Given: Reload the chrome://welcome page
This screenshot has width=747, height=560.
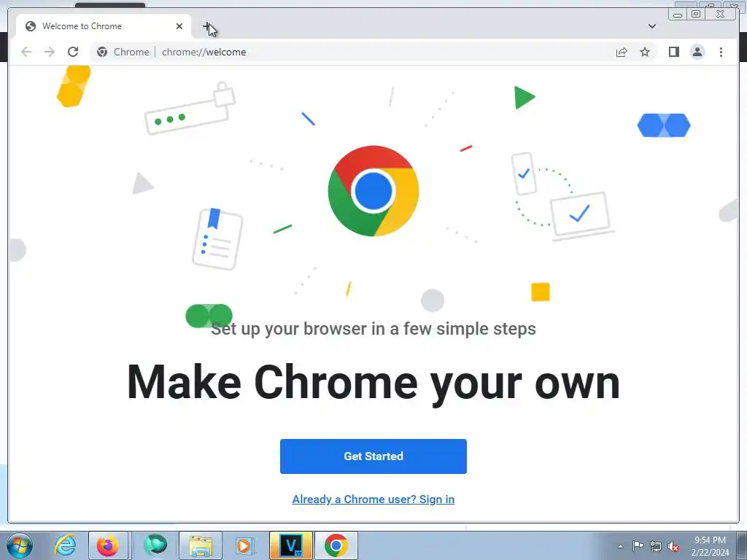Looking at the screenshot, I should [73, 52].
